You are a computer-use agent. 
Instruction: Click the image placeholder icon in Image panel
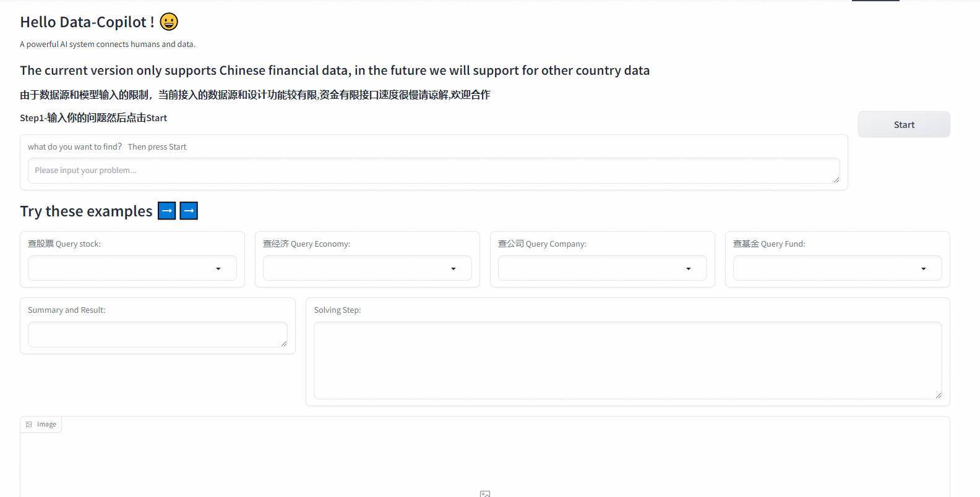485,493
